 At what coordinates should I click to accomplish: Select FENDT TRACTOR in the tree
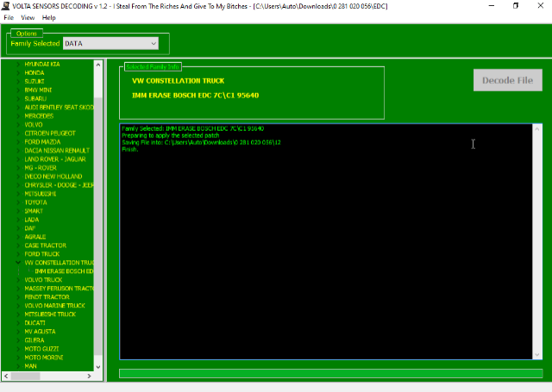point(47,297)
